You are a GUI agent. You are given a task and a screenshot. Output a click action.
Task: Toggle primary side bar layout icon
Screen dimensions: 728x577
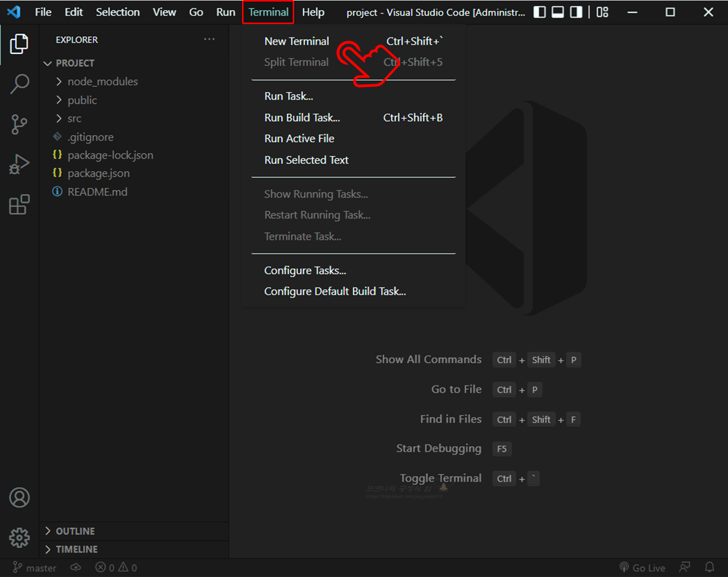[539, 12]
